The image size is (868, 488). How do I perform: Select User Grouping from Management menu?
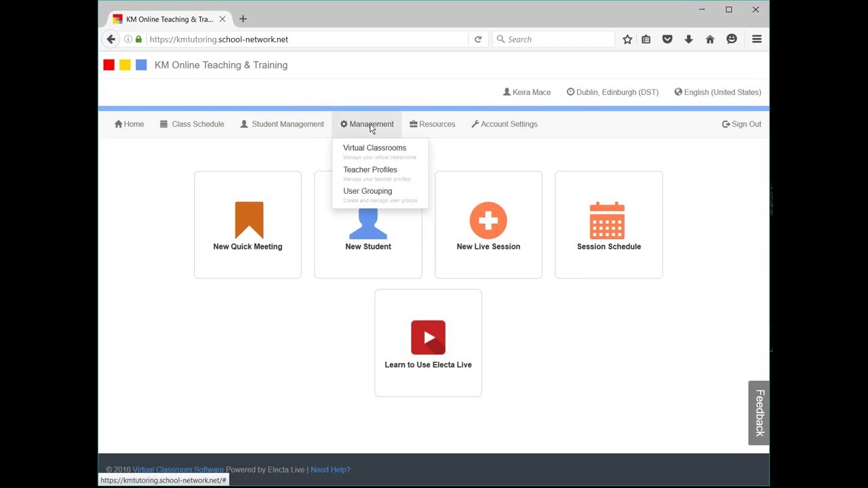tap(368, 191)
